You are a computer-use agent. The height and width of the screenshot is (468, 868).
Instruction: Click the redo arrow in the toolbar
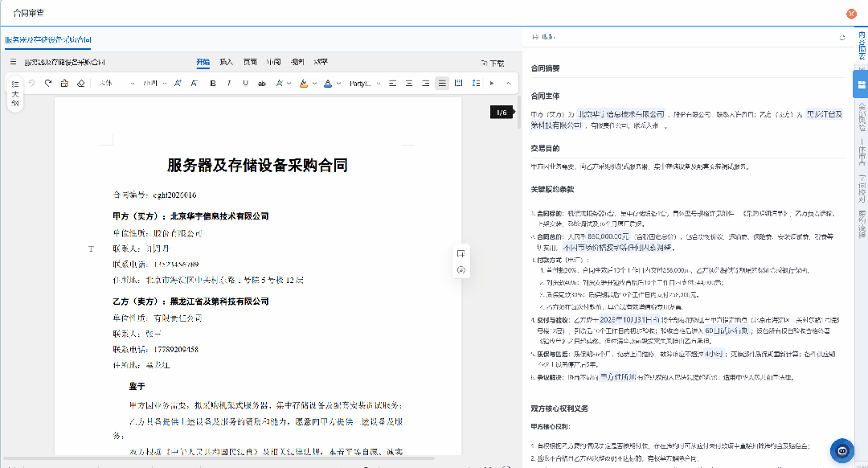[48, 83]
